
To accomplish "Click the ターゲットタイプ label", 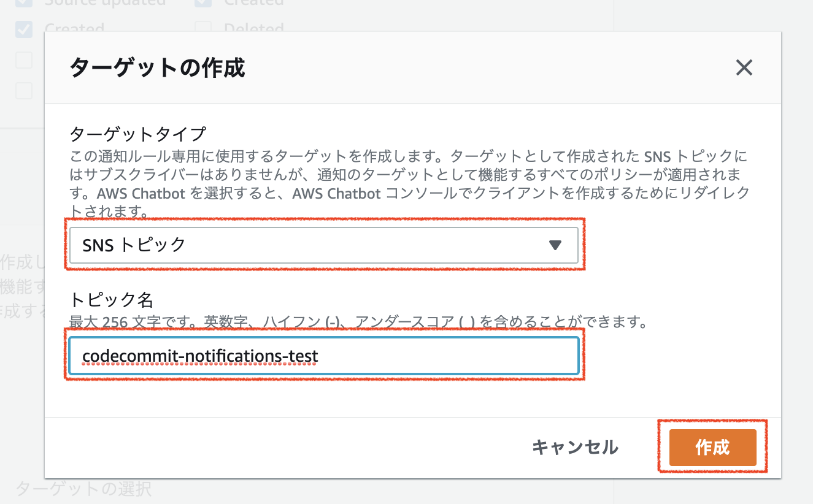I will [x=138, y=133].
